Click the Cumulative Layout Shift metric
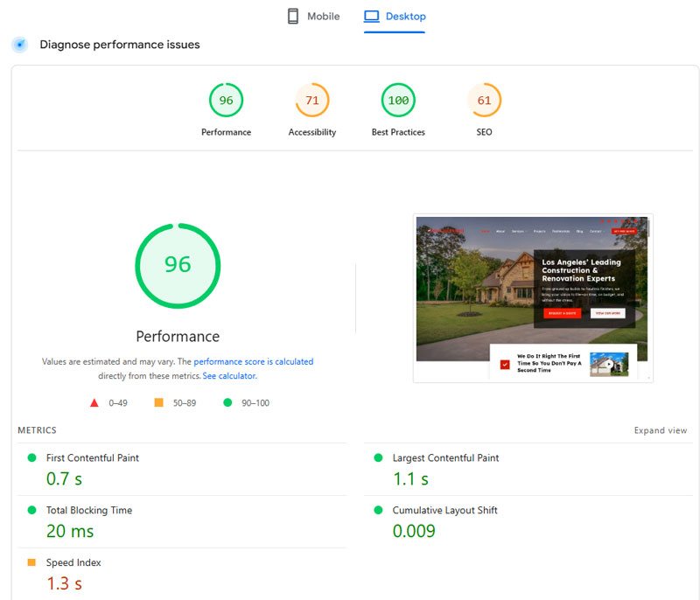 click(444, 511)
